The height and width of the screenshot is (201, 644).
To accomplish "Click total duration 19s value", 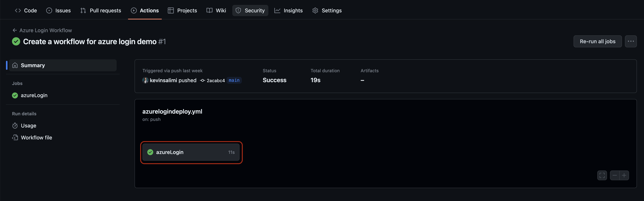I will coord(315,80).
